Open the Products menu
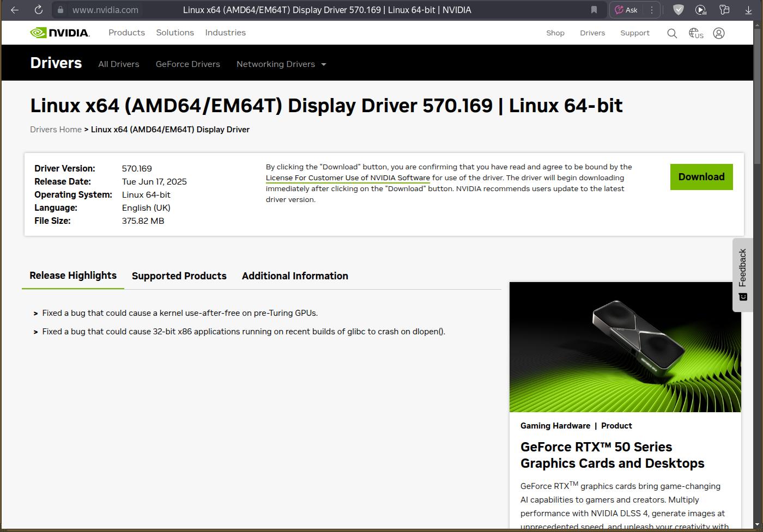 (x=126, y=33)
